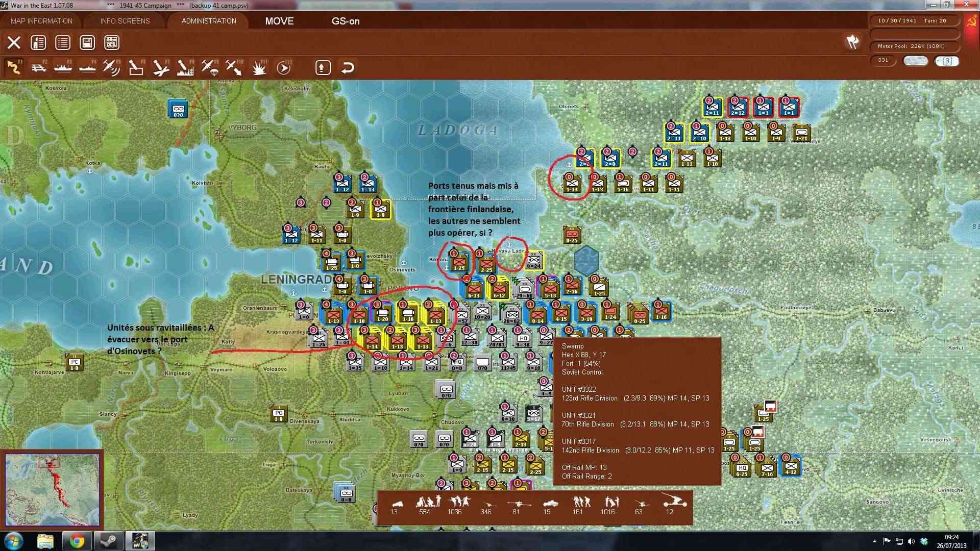Screen dimensions: 980x551
Task: Open the MAP INFORMATION tab
Action: click(x=41, y=21)
